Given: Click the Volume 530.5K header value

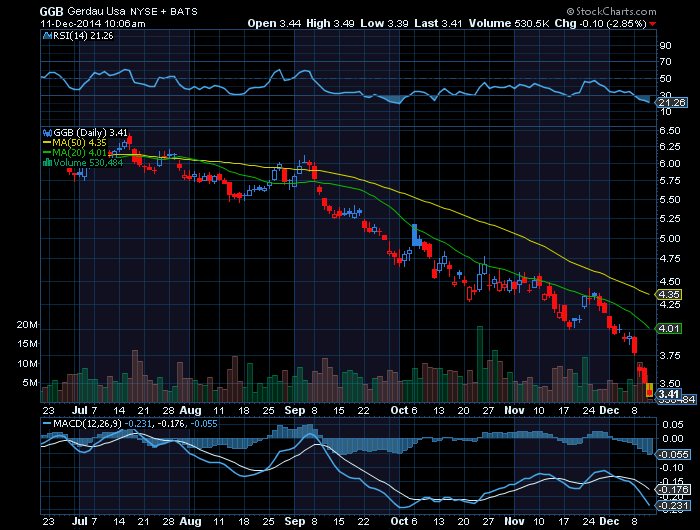Looking at the screenshot, I should [x=509, y=24].
